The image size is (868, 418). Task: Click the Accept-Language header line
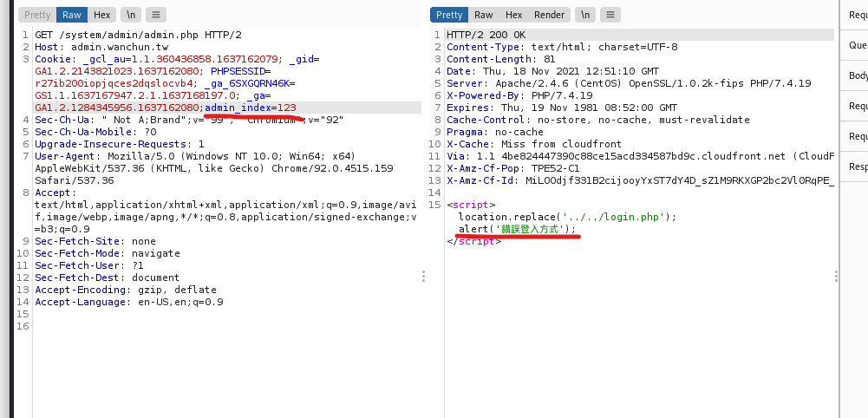coord(129,302)
